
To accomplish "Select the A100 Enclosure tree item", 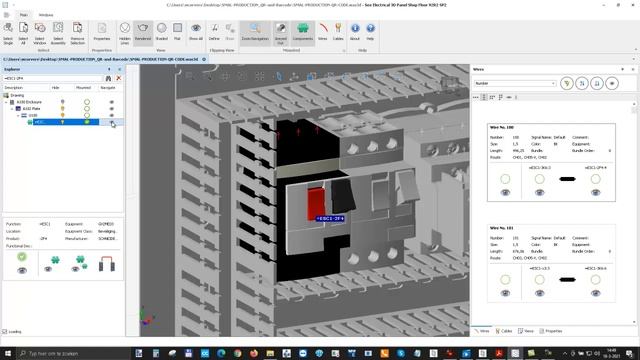I will coord(29,102).
